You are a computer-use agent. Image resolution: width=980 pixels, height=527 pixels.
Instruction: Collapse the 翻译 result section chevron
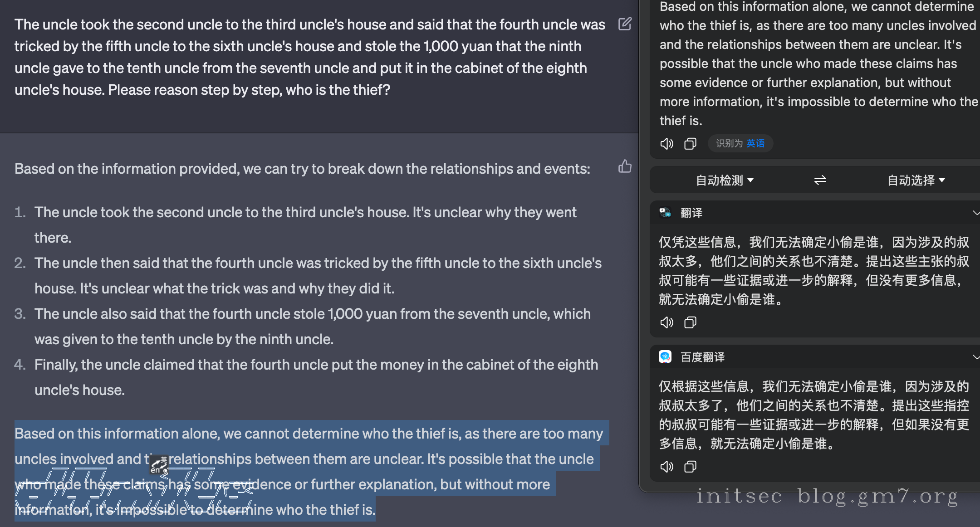975,213
